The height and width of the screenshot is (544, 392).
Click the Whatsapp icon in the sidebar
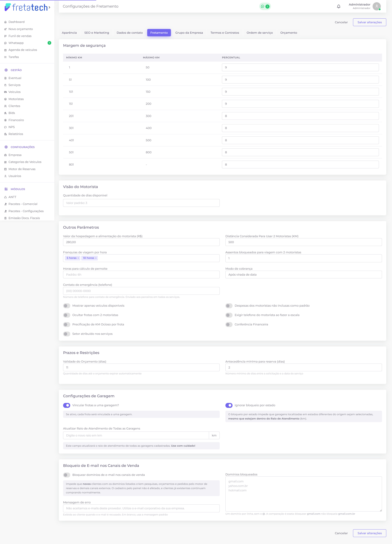pyautogui.click(x=6, y=43)
